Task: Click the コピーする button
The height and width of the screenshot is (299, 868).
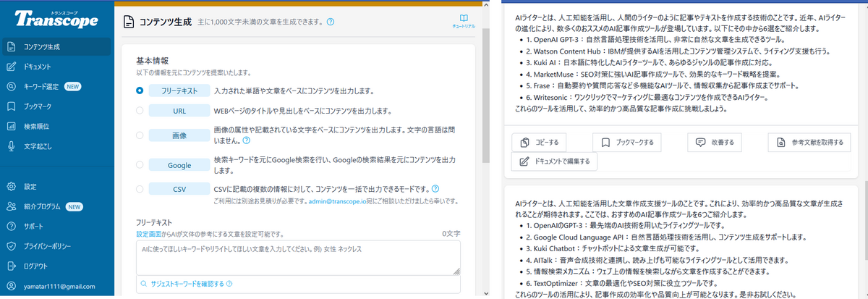Action: pyautogui.click(x=540, y=142)
